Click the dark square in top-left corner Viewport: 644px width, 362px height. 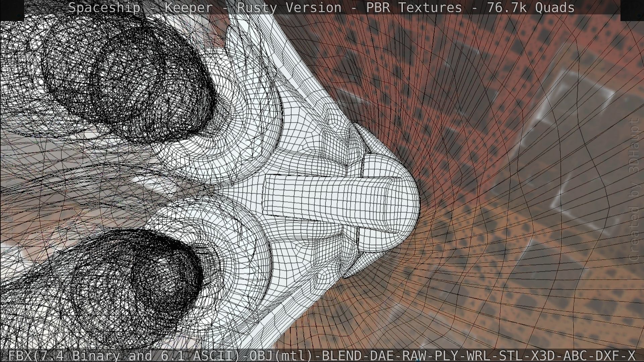click(12, 10)
